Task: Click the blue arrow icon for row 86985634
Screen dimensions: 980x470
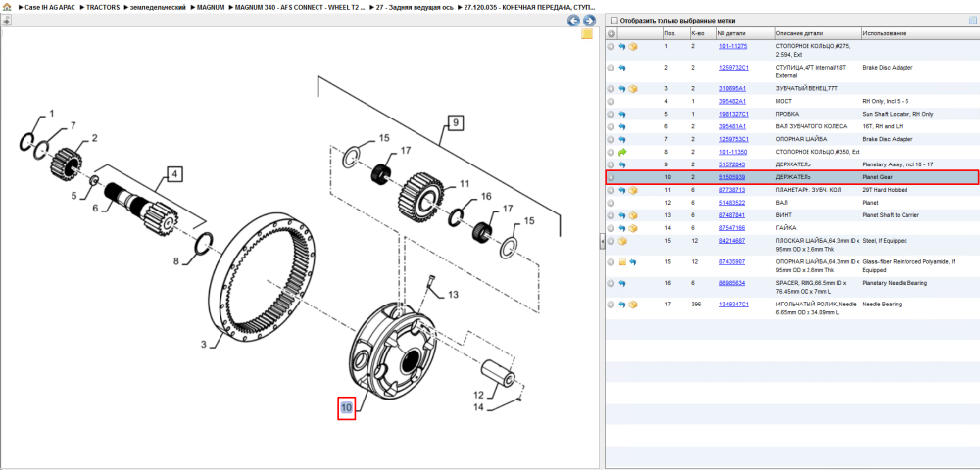Action: [622, 283]
